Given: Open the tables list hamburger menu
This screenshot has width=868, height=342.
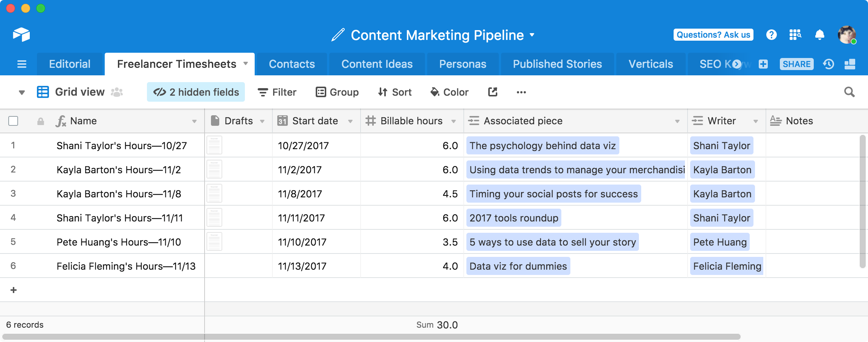Looking at the screenshot, I should point(22,64).
